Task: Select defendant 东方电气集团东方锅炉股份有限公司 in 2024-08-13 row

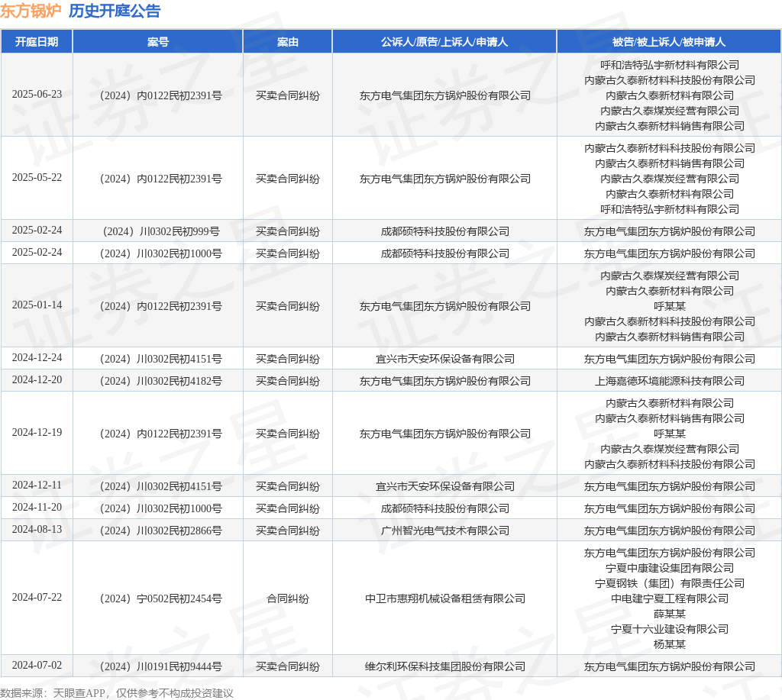Action: tap(669, 531)
